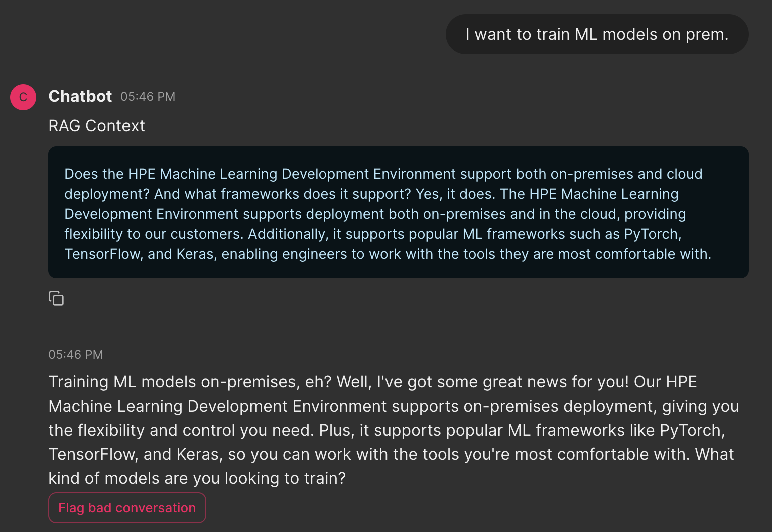The width and height of the screenshot is (772, 532).
Task: Click the 05:46 PM timestamp beside Chatbot
Action: click(148, 97)
